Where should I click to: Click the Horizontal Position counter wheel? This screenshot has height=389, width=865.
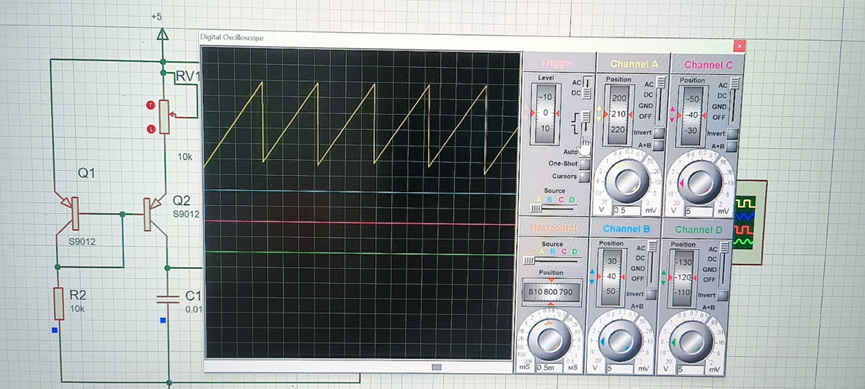(551, 290)
